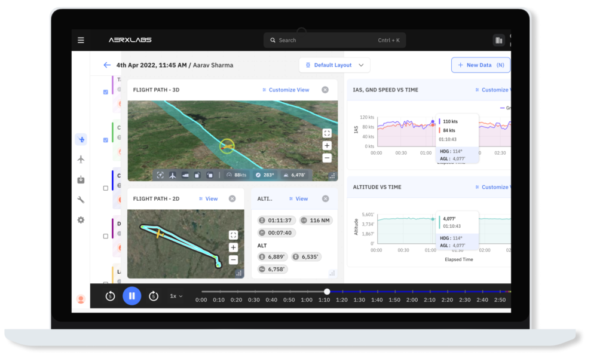Screen dimensions: 612x364
Task: Click Customize View on the Flight Path 3D panel
Action: (286, 90)
